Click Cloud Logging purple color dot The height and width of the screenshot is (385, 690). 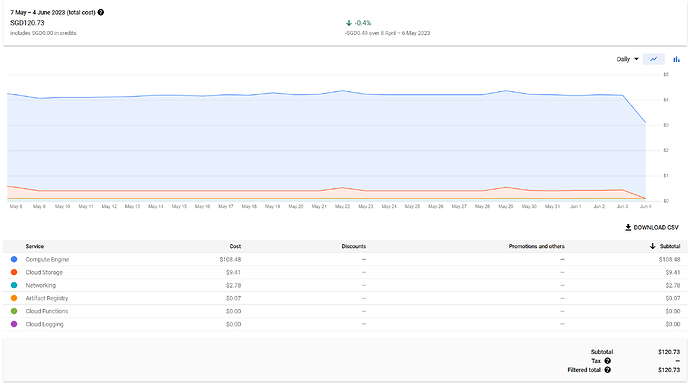14,324
